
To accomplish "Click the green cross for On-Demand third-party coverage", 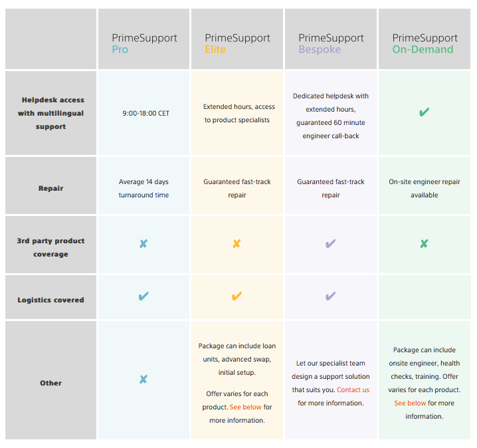I will tap(424, 243).
